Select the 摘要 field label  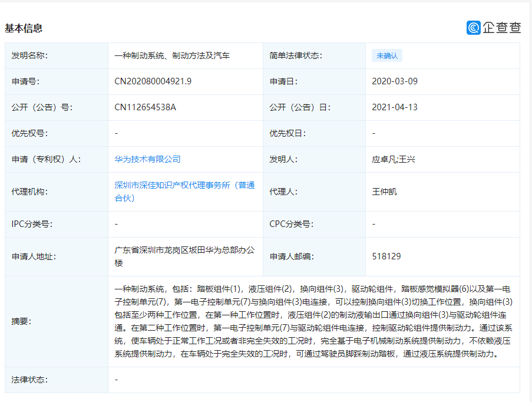click(21, 321)
